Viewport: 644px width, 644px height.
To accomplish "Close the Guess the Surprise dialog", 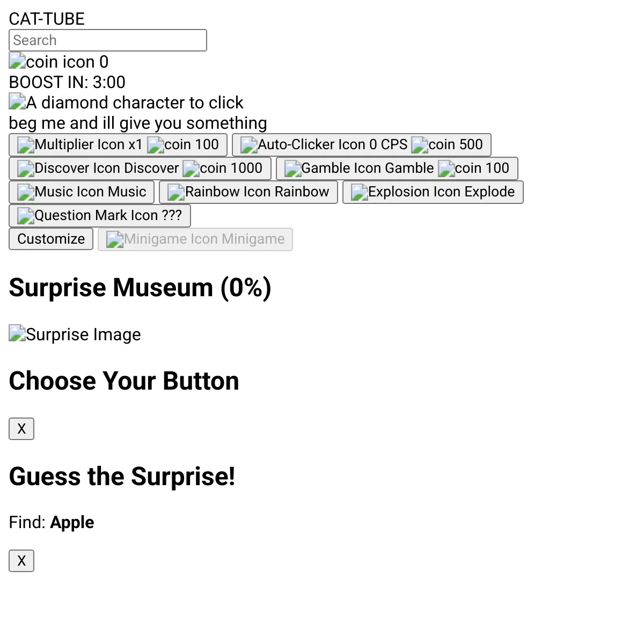I will tap(21, 561).
